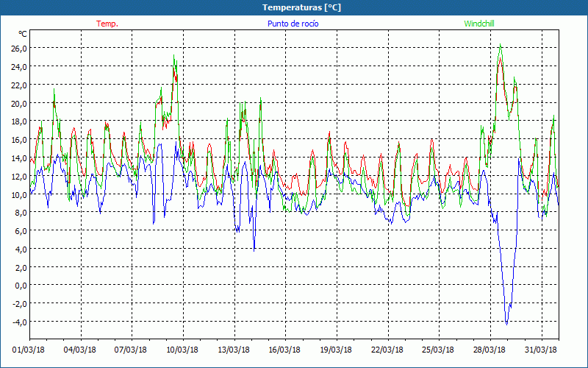
Task: Click the 28/03/18 date axis label
Action: coord(490,350)
